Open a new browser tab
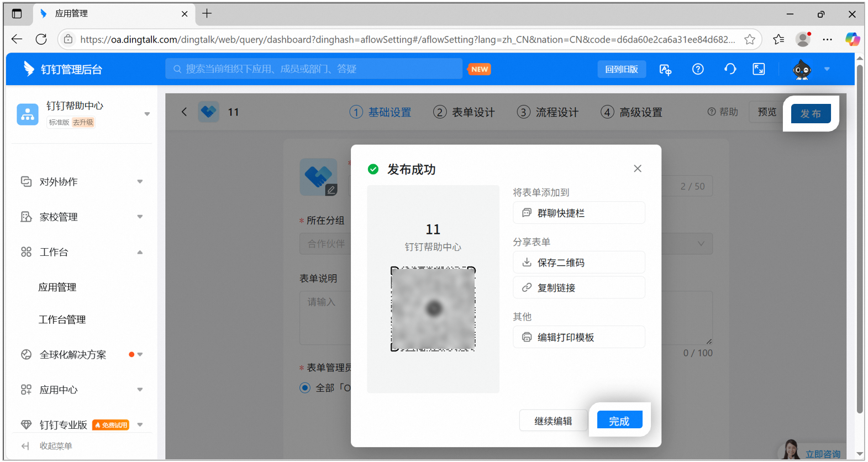The image size is (868, 462). (207, 13)
